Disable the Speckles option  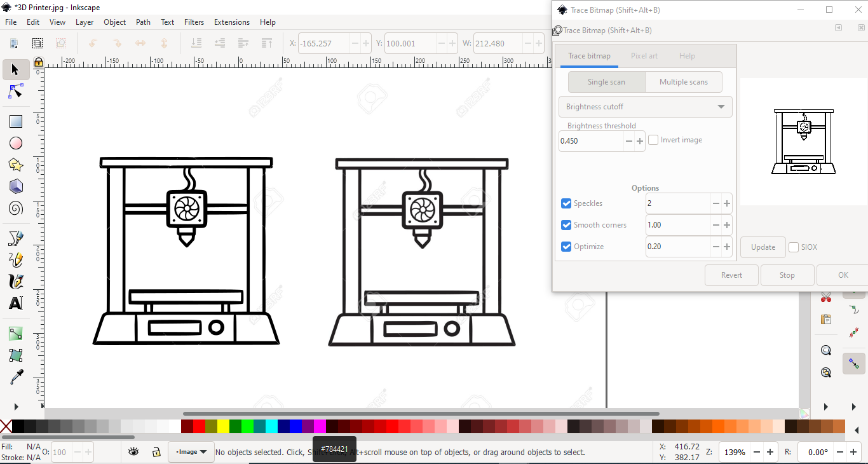(566, 203)
